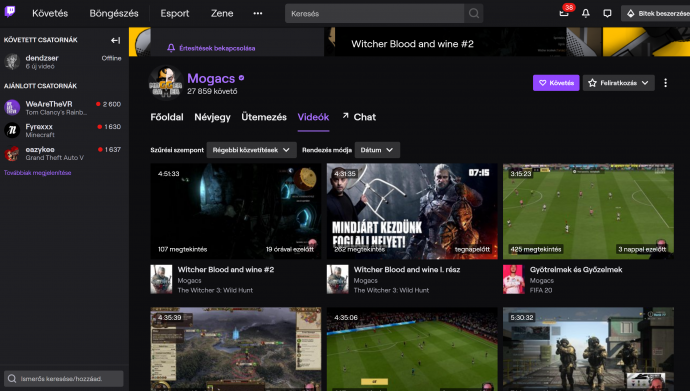Image resolution: width=690 pixels, height=391 pixels.
Task: Switch to the Névjegy tab
Action: coord(213,117)
